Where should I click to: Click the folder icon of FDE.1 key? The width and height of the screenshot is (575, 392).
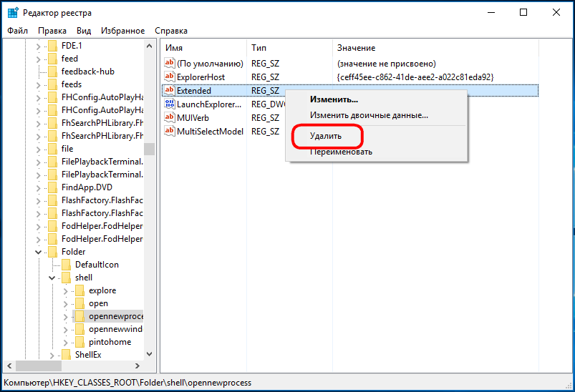[x=53, y=46]
